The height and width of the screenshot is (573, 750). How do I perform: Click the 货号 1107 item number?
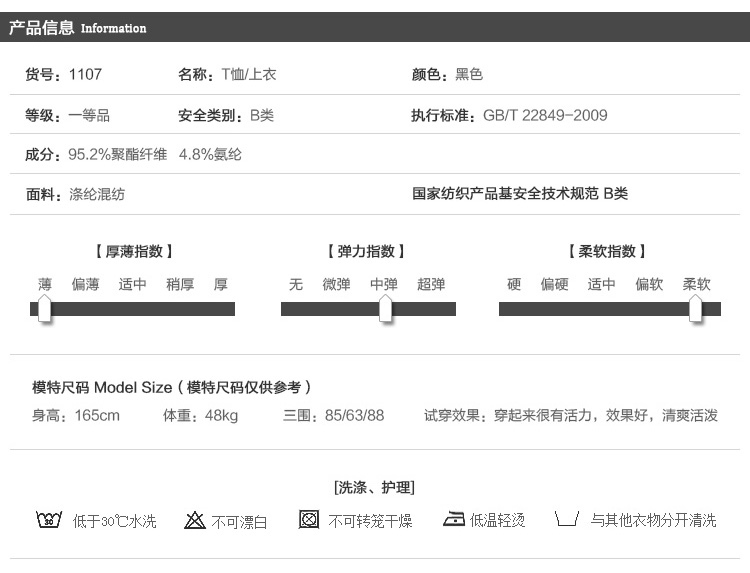tap(63, 75)
